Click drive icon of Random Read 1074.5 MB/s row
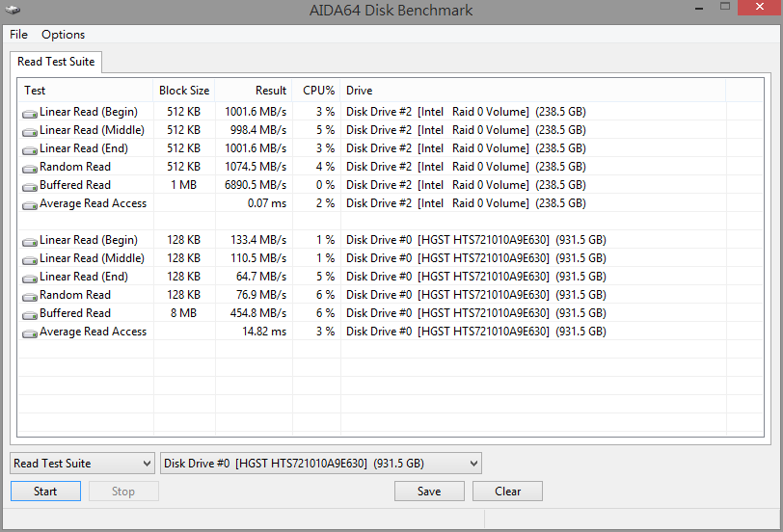 (x=30, y=169)
